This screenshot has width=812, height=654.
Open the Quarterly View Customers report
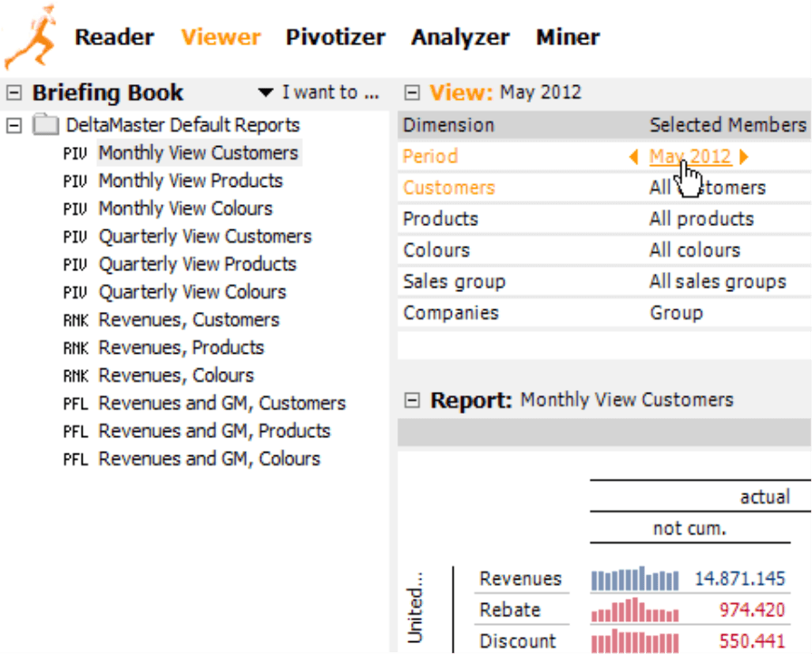205,237
